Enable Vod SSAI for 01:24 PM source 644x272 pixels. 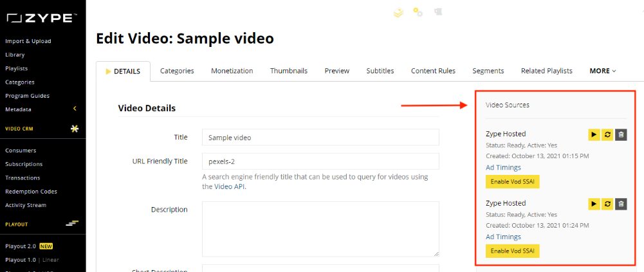coord(513,251)
